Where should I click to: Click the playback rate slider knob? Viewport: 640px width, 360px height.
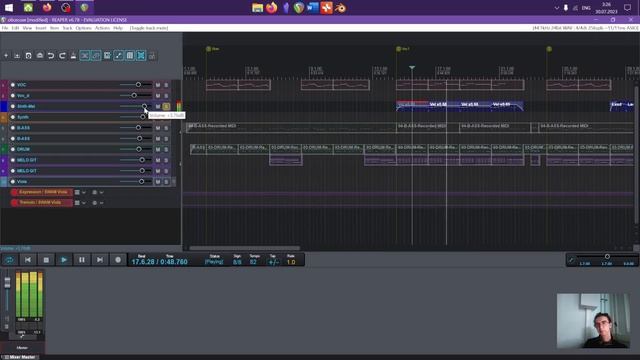point(607,256)
